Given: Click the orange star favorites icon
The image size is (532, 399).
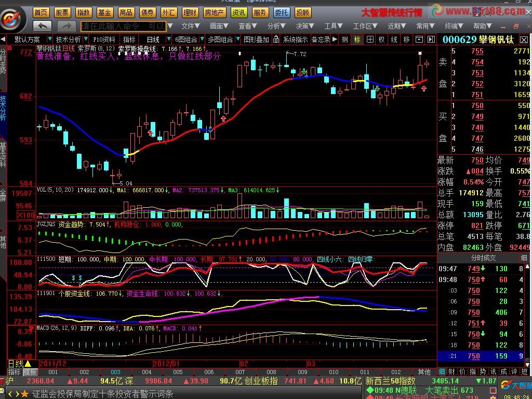Looking at the screenshot, I should pos(25,394).
